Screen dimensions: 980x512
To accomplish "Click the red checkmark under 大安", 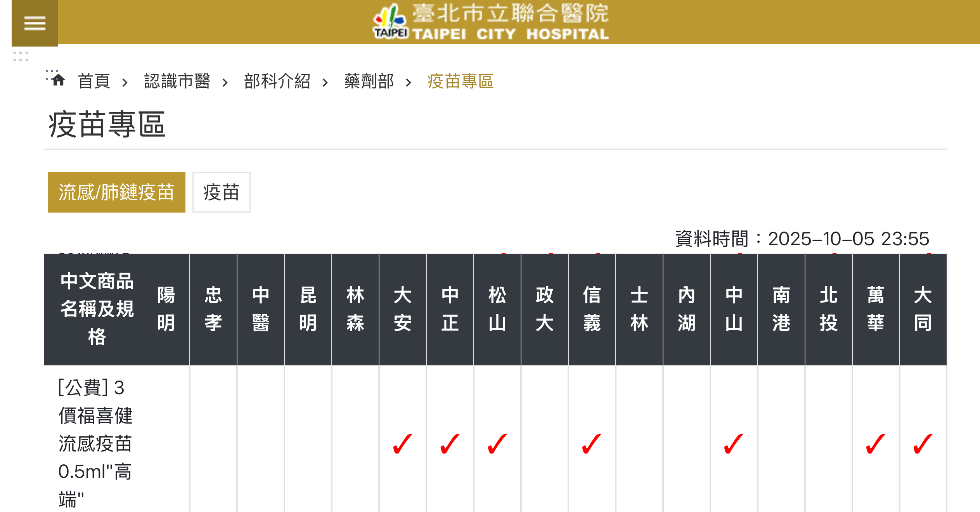I will pos(402,444).
